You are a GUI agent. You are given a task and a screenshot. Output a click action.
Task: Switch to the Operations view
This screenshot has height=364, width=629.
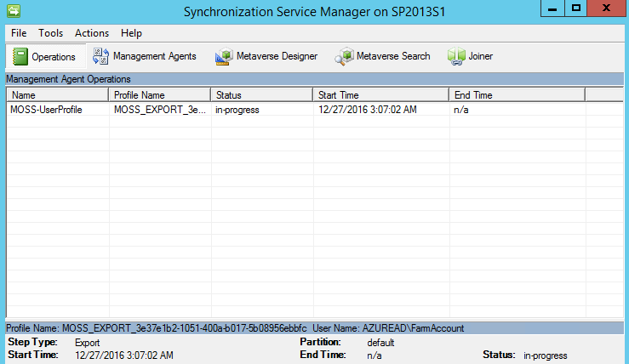coord(46,56)
